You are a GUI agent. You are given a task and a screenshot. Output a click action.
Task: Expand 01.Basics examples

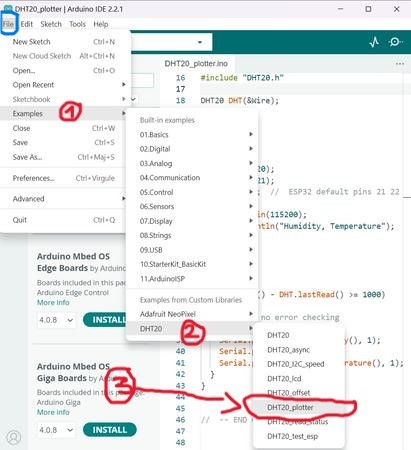[192, 134]
